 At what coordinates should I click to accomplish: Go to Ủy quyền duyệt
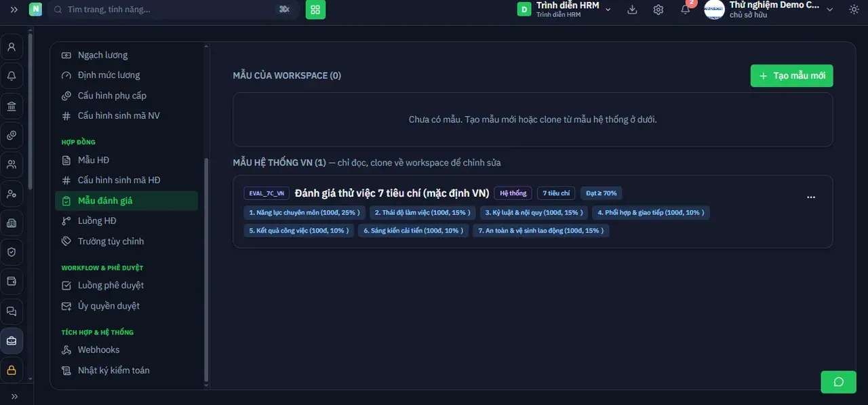[x=127, y=306]
